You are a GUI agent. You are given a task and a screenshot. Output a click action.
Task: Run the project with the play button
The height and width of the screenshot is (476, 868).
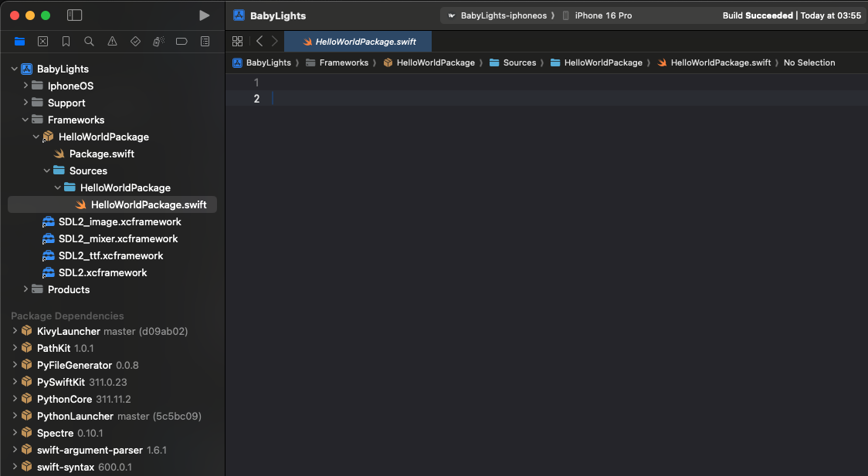pos(205,15)
